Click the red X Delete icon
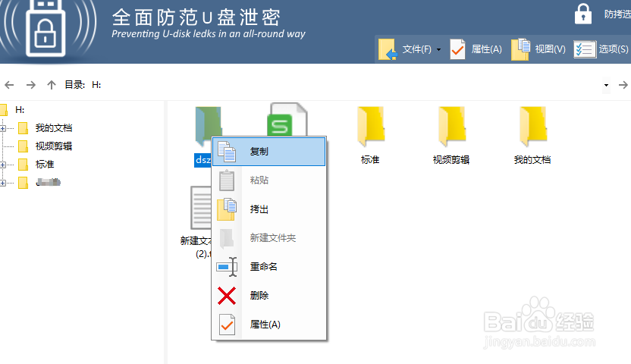Image resolution: width=631 pixels, height=364 pixels. point(227,296)
